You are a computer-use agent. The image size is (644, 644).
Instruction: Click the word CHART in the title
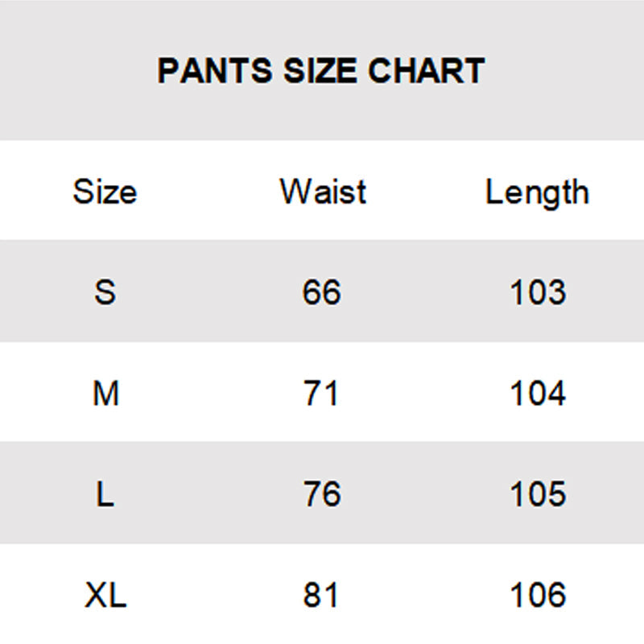(427, 71)
